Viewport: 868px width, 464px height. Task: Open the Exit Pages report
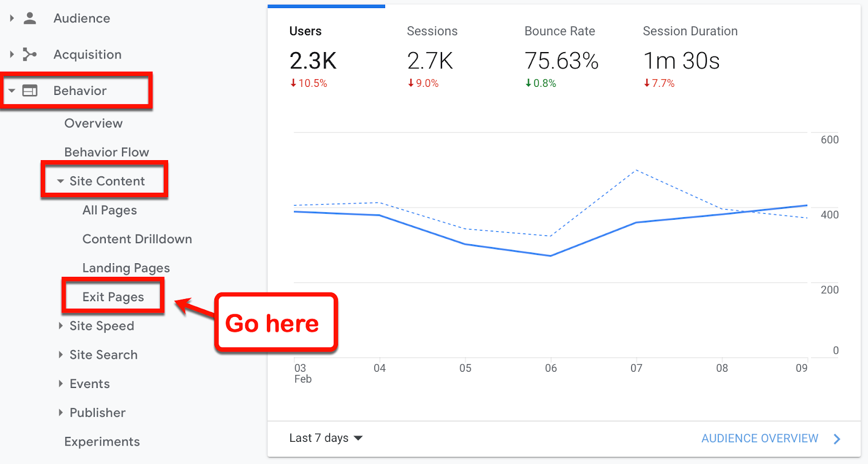tap(113, 297)
